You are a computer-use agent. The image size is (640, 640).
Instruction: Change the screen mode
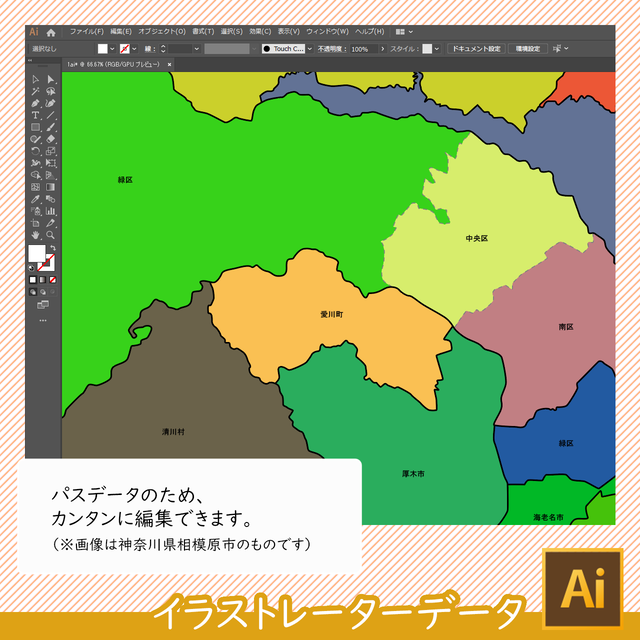click(43, 305)
